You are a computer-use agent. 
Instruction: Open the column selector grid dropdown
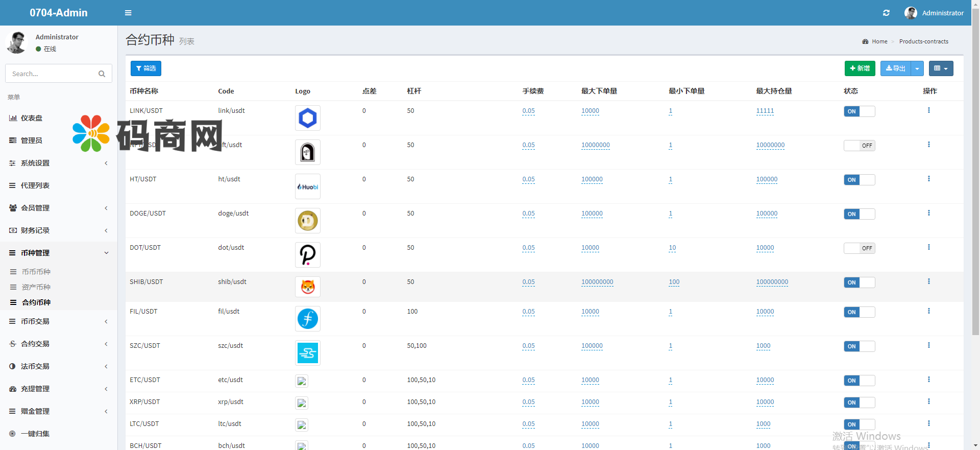941,68
